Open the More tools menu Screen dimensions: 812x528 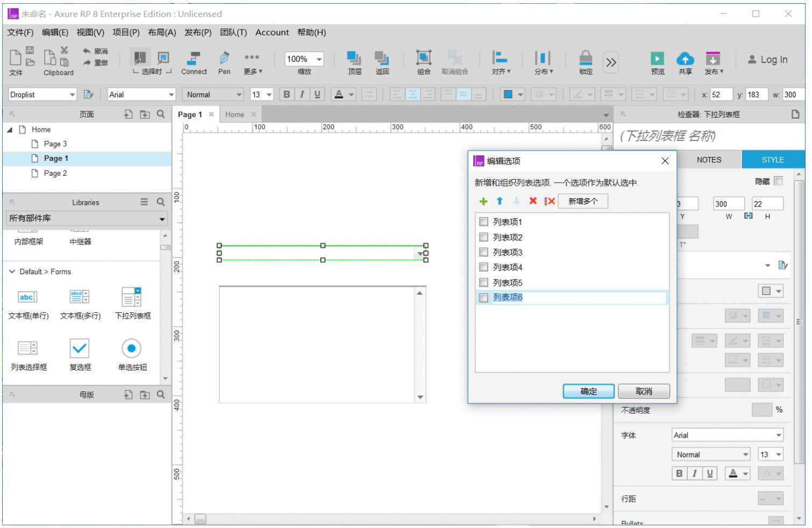[x=252, y=63]
